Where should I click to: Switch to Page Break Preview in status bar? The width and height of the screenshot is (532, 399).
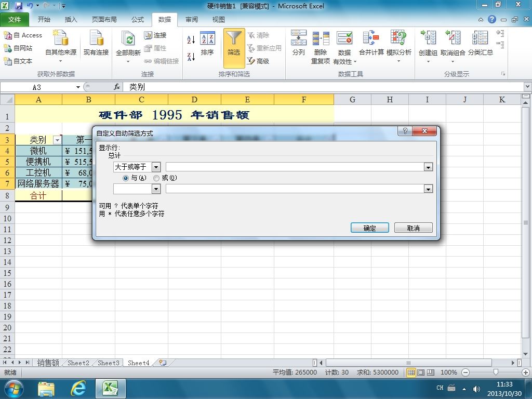tap(431, 372)
